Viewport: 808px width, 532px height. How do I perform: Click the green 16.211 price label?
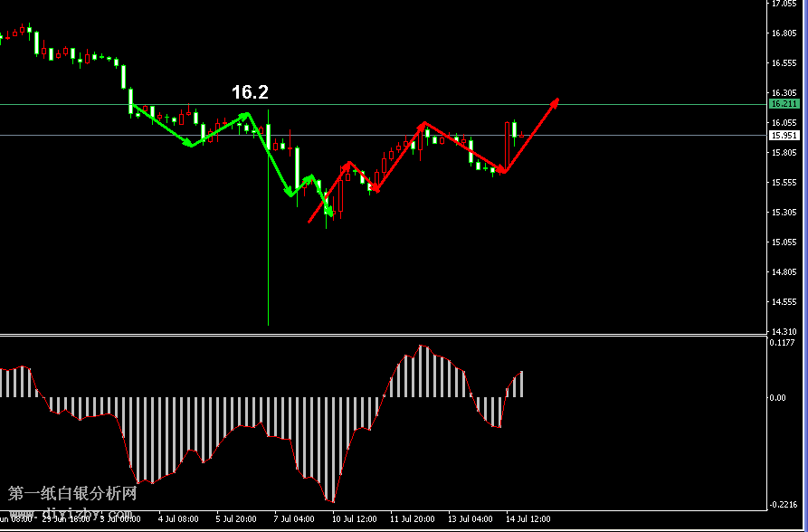tap(784, 105)
